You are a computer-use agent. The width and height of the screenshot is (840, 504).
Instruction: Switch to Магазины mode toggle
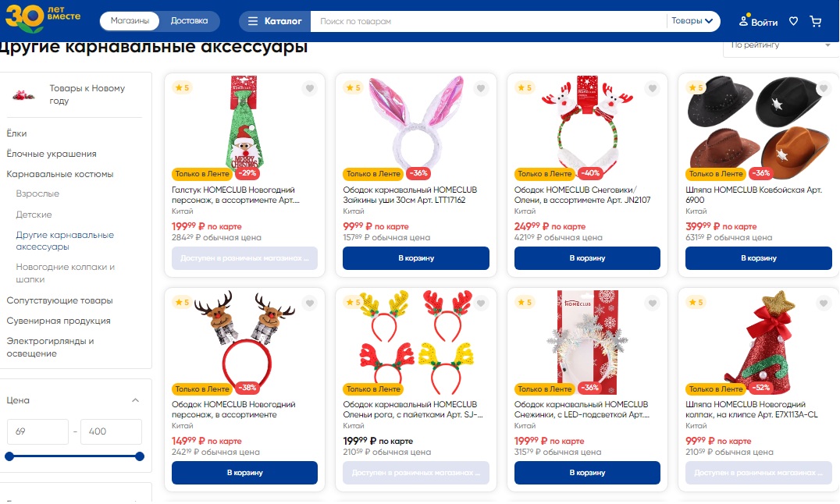[130, 21]
